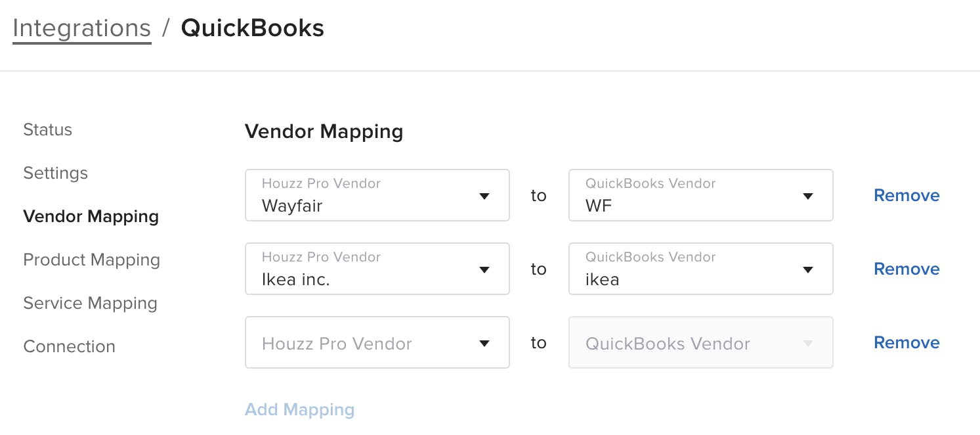Image resolution: width=980 pixels, height=435 pixels.
Task: Click Add Mapping
Action: (299, 409)
